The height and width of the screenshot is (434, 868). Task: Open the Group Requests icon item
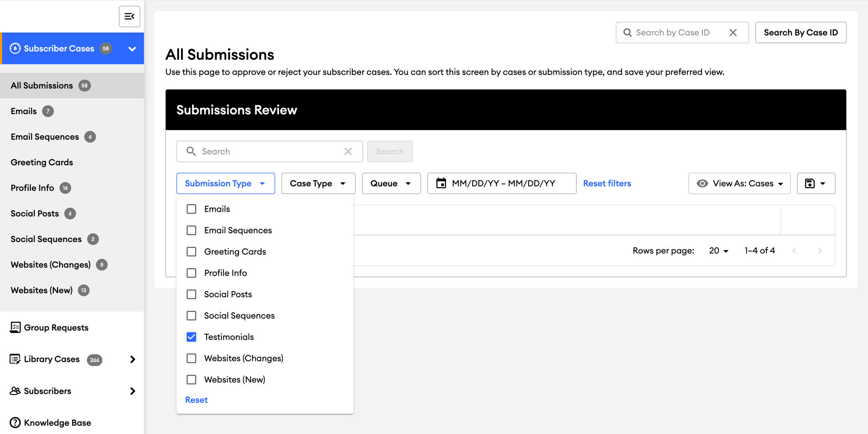point(15,327)
